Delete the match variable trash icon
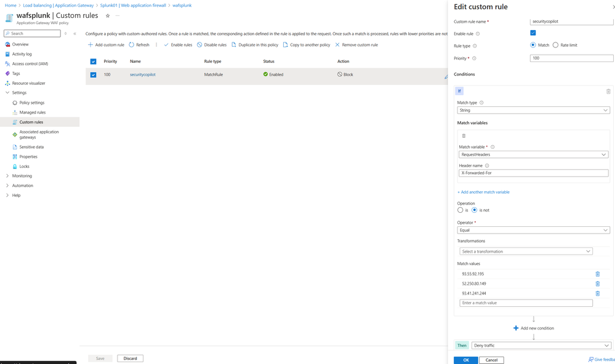 [x=464, y=135]
